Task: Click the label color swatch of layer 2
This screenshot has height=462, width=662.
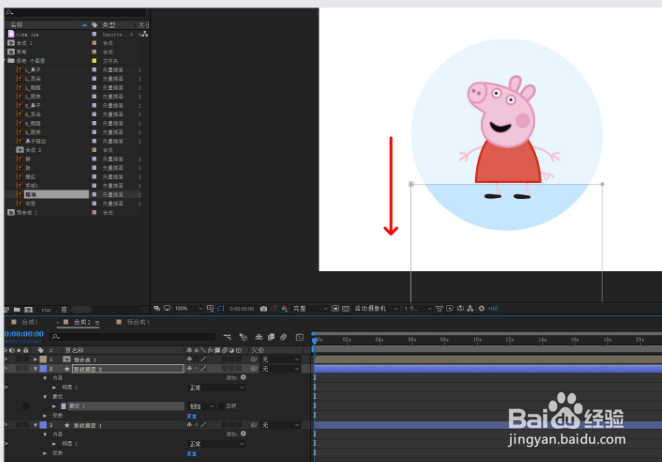Action: click(x=43, y=369)
